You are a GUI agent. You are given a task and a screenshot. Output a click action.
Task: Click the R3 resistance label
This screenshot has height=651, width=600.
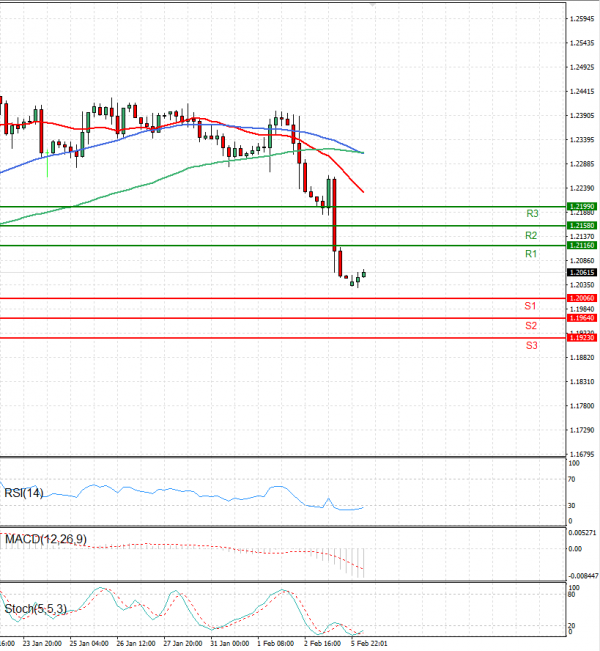[x=532, y=213]
